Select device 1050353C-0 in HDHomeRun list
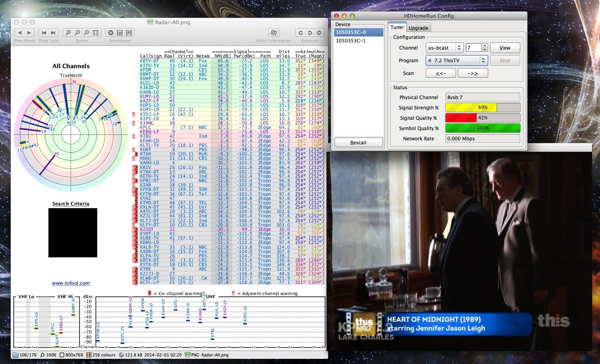This screenshot has height=364, width=600. pyautogui.click(x=358, y=32)
